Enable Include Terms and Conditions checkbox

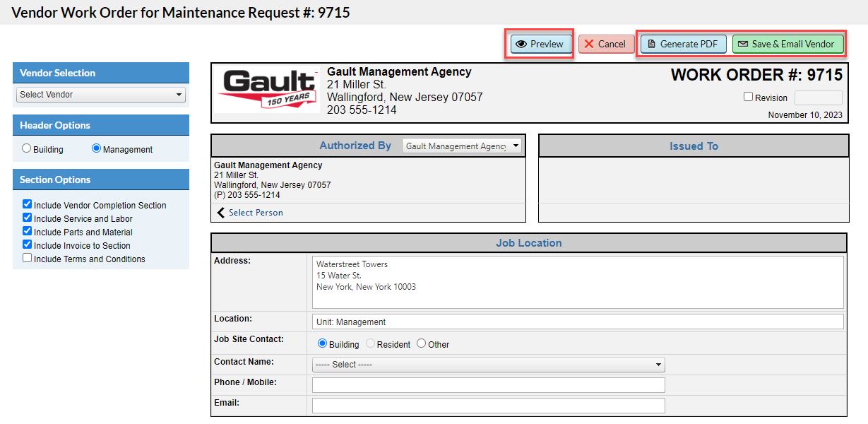click(x=28, y=258)
